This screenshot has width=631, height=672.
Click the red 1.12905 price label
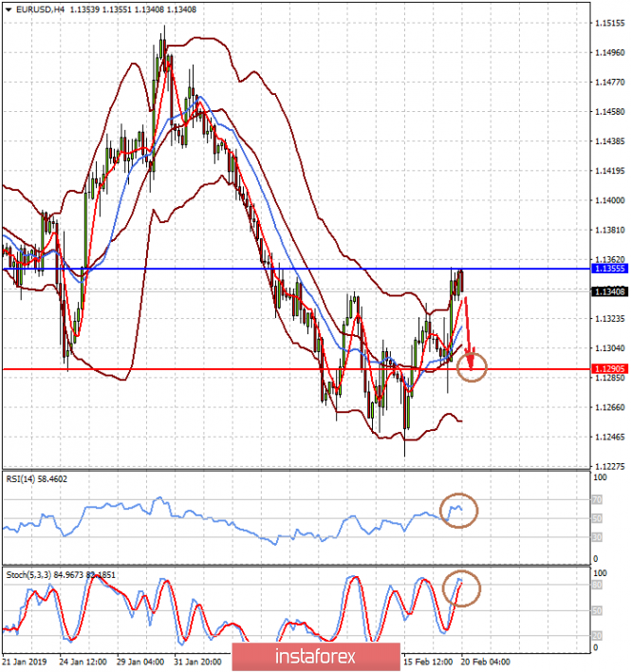pyautogui.click(x=608, y=369)
